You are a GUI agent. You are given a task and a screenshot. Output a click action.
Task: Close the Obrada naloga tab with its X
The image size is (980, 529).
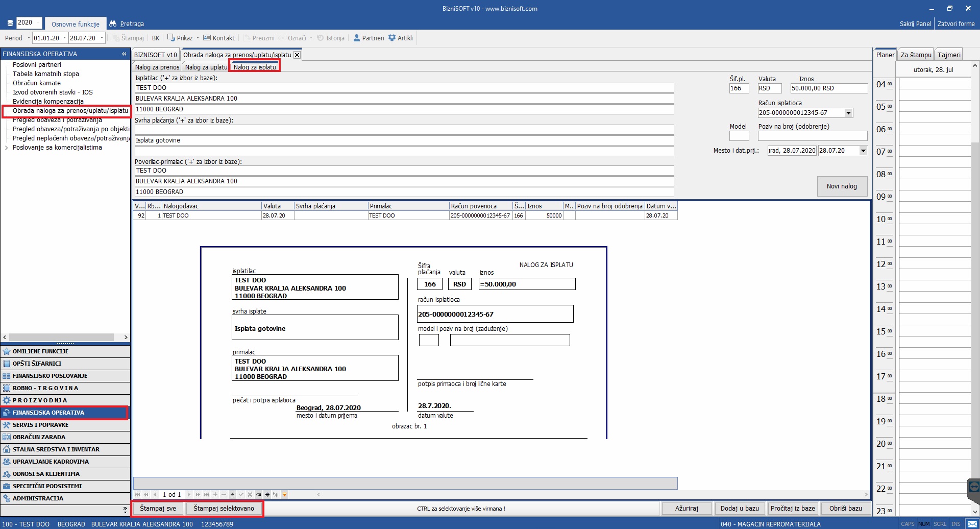pos(297,55)
